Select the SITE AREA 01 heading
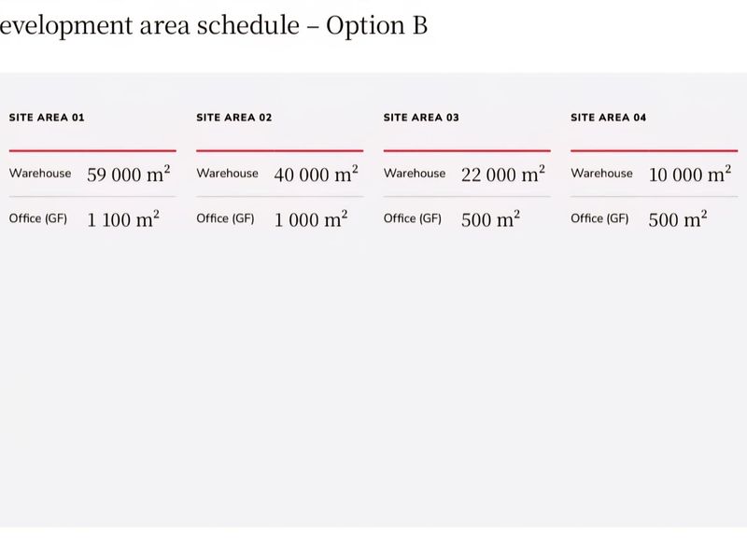Viewport: 747px width, 560px height. pyautogui.click(x=47, y=118)
